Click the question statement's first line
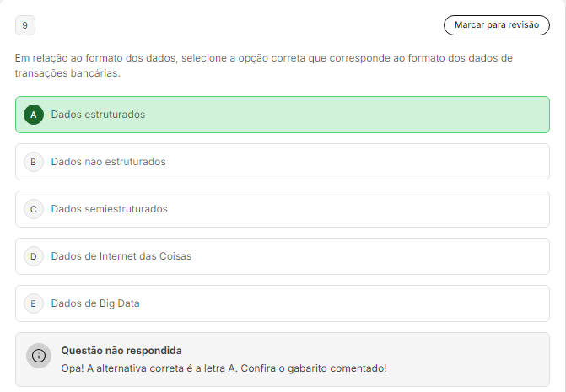Image resolution: width=566 pixels, height=392 pixels. point(263,58)
